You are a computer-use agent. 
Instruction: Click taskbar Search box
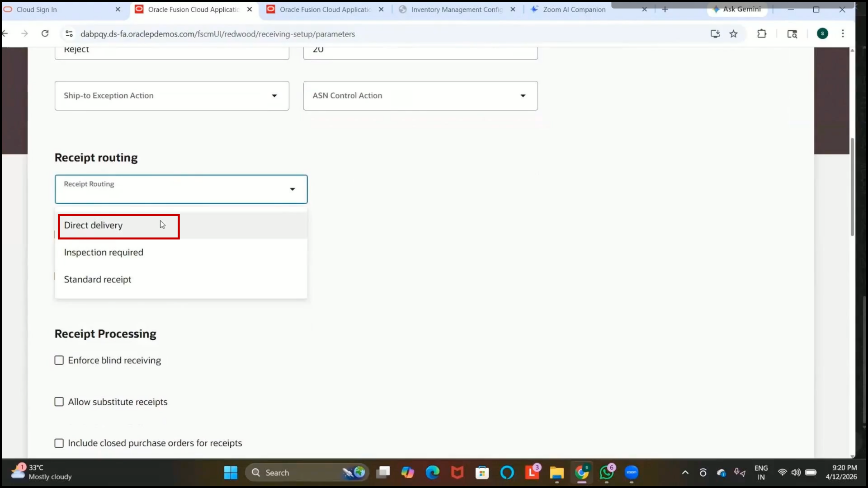coord(307,473)
